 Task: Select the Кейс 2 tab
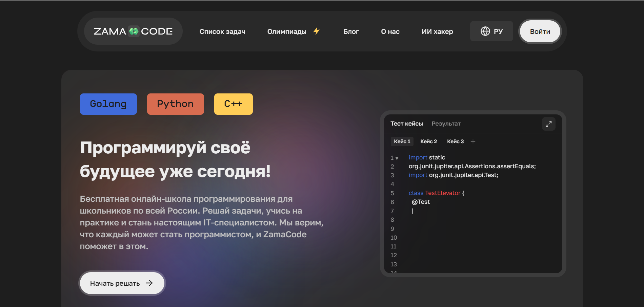[428, 141]
